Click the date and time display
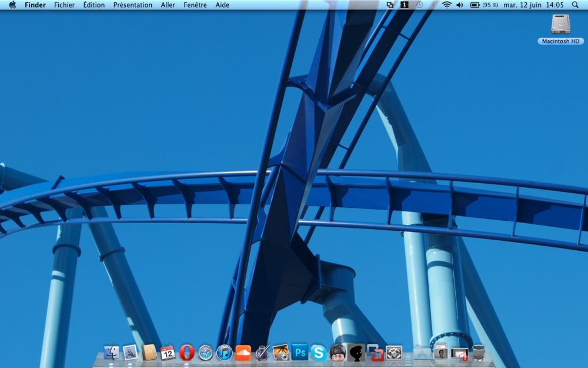 pos(533,5)
